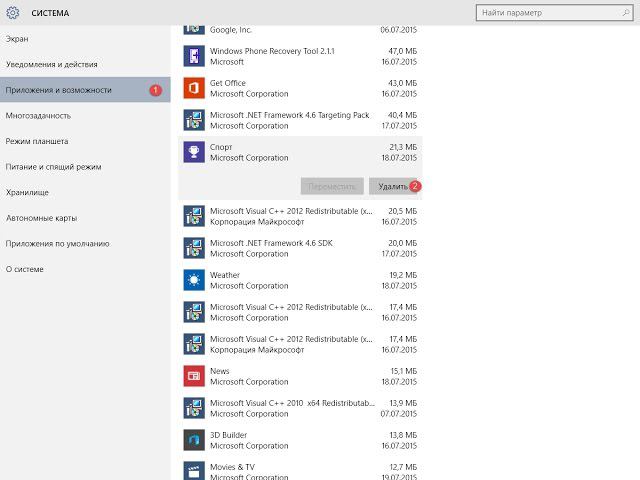Click the Windows Phone Recovery Tool icon
640x480 pixels.
coord(194,56)
